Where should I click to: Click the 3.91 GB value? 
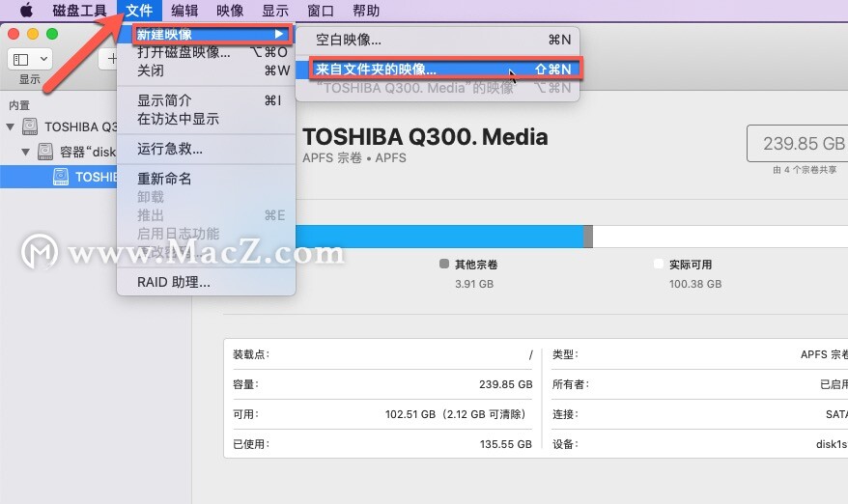474,284
